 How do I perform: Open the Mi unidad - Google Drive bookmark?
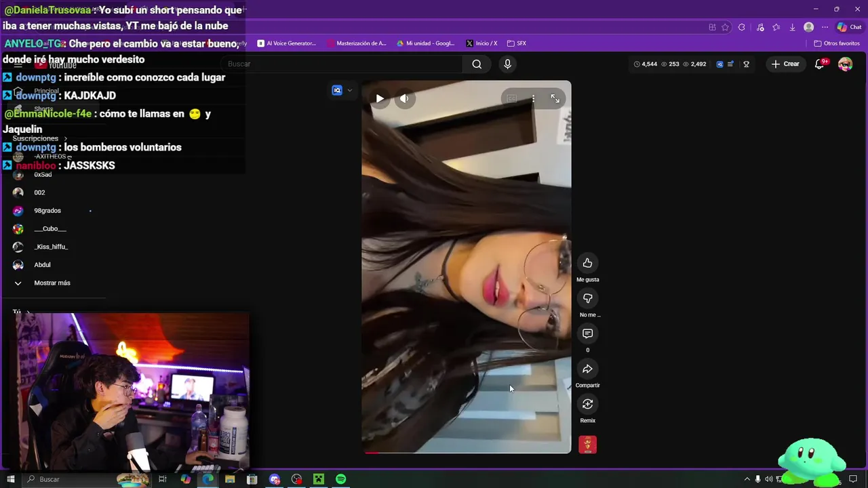(x=425, y=43)
